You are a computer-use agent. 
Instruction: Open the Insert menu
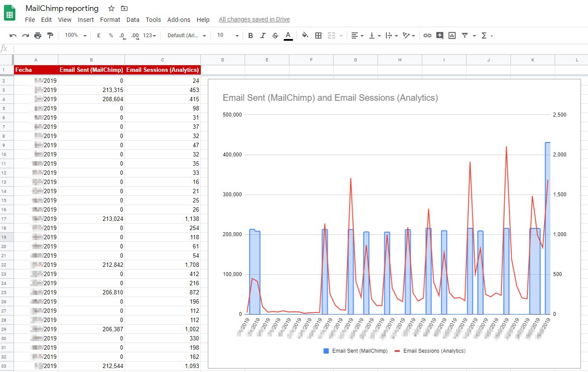click(x=86, y=20)
